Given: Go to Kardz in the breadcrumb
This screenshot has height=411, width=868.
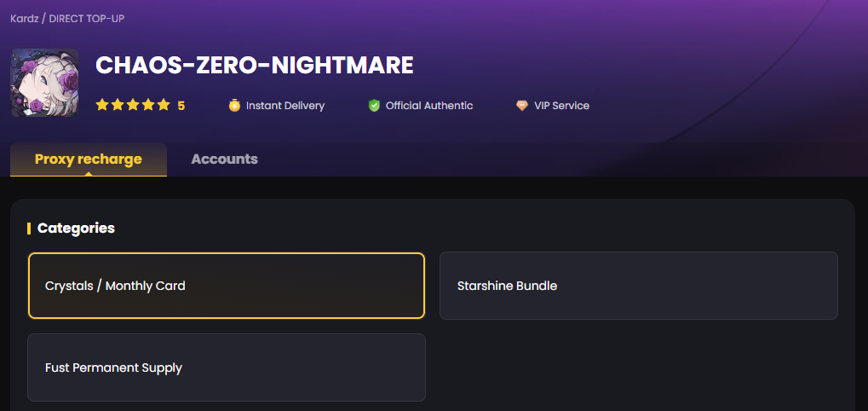Looking at the screenshot, I should [x=24, y=19].
